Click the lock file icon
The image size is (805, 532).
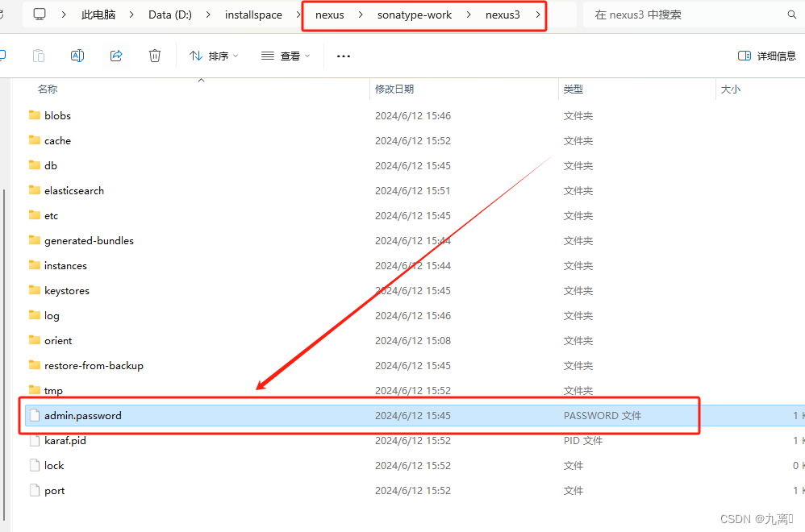click(35, 465)
